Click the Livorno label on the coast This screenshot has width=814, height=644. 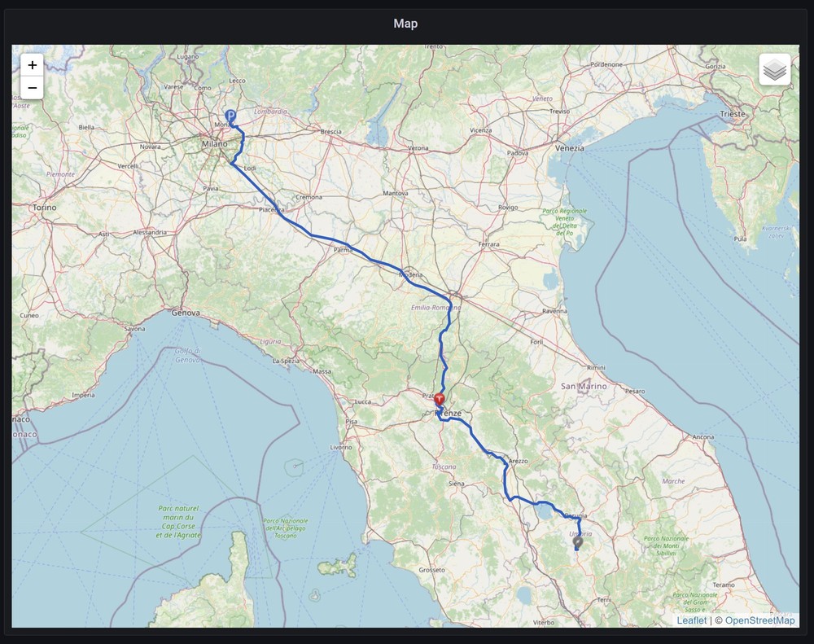[340, 447]
